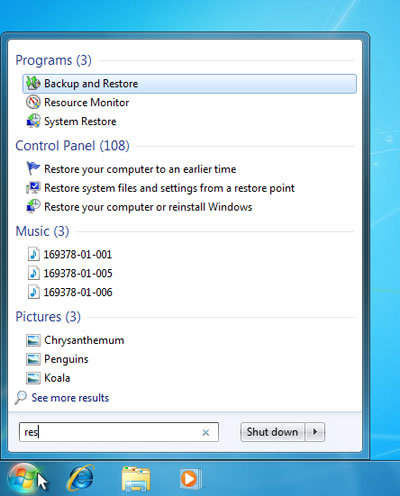This screenshot has width=400, height=496.
Task: Select the Backup and Restore result
Action: click(x=189, y=84)
